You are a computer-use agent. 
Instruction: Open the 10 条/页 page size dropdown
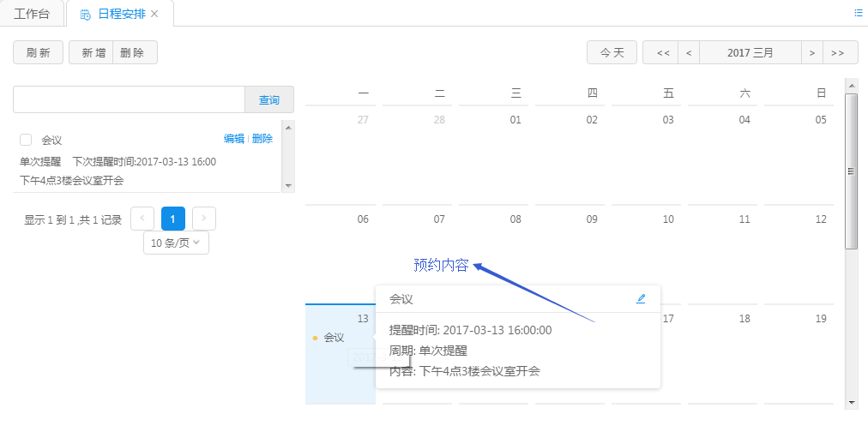tap(176, 243)
